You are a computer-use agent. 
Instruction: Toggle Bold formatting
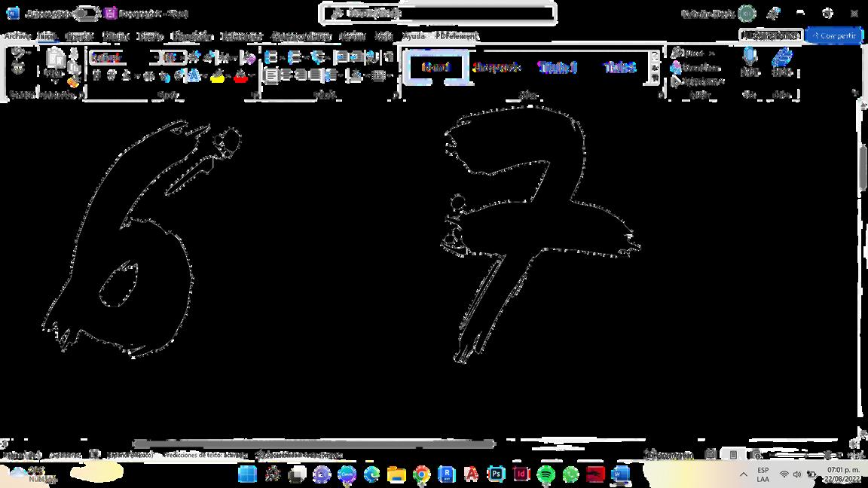[97, 75]
